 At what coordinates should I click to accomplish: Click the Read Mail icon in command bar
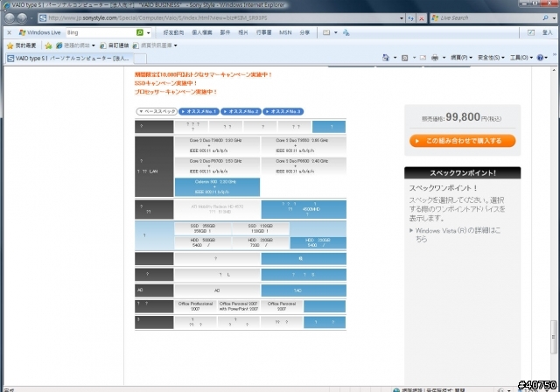click(423, 58)
